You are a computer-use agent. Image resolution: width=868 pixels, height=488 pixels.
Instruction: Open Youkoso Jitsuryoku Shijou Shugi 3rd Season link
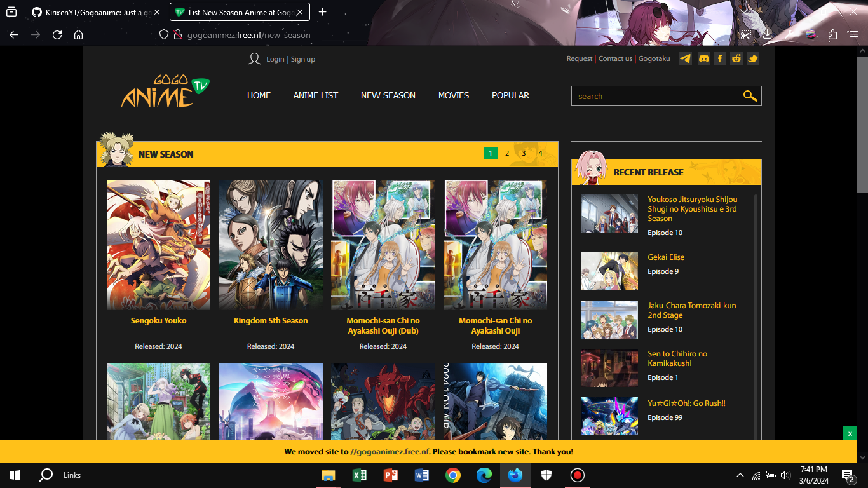point(692,208)
